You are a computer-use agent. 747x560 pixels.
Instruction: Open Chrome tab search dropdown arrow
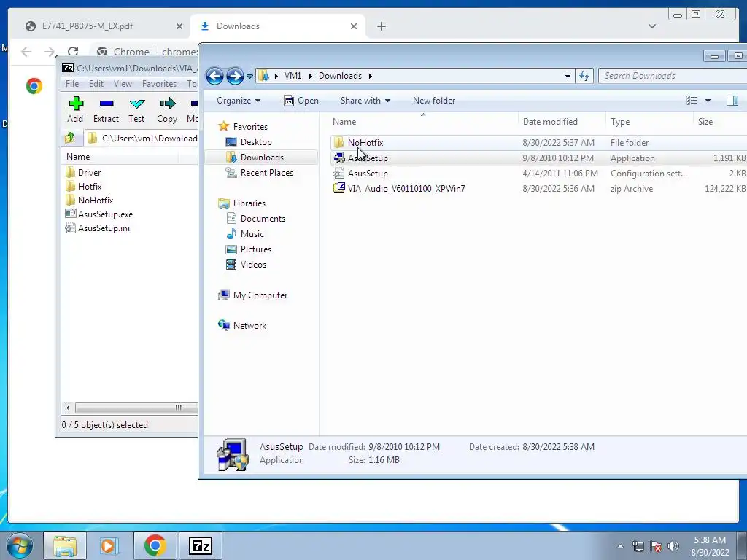tap(652, 26)
